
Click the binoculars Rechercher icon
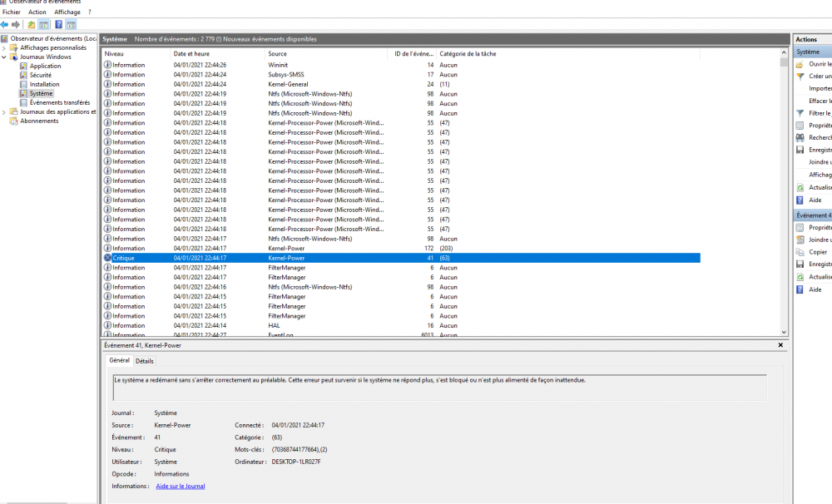pos(800,137)
